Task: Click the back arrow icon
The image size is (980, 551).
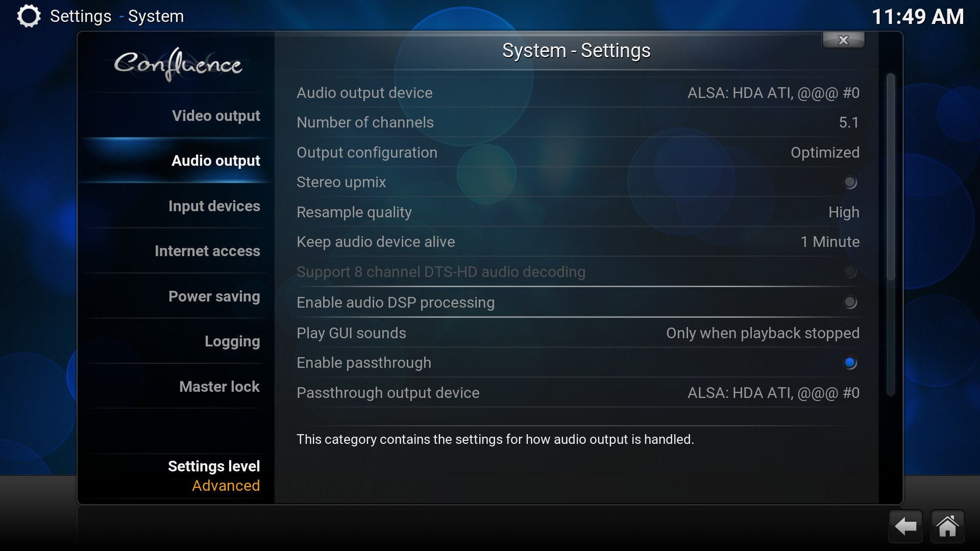Action: click(905, 526)
